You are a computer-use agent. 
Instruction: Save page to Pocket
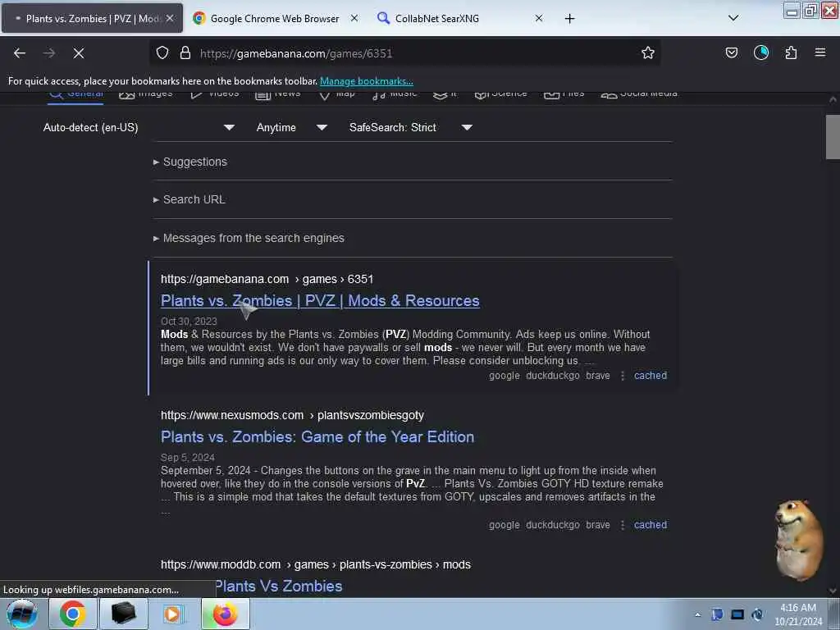tap(731, 52)
